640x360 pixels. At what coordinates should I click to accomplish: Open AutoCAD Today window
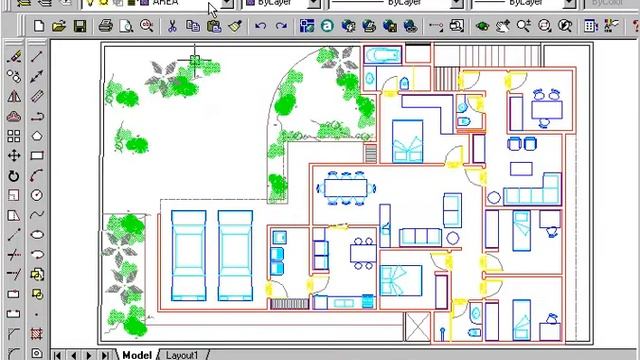(x=307, y=26)
